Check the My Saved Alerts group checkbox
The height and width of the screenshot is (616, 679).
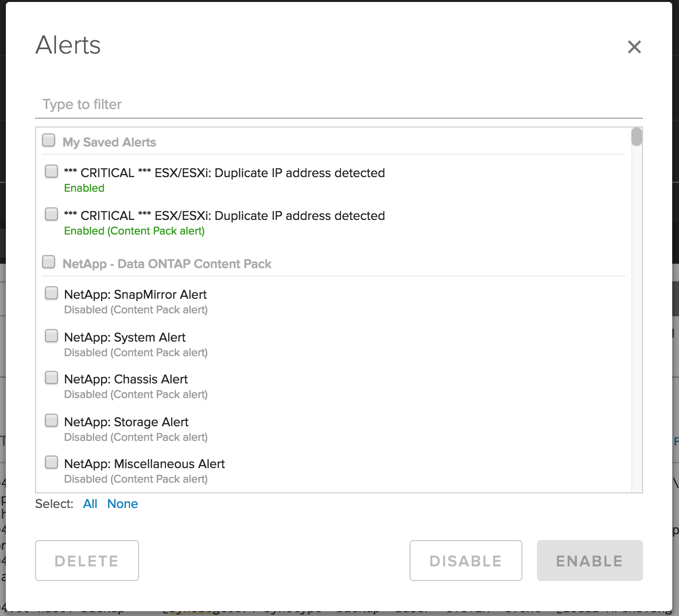tap(49, 141)
